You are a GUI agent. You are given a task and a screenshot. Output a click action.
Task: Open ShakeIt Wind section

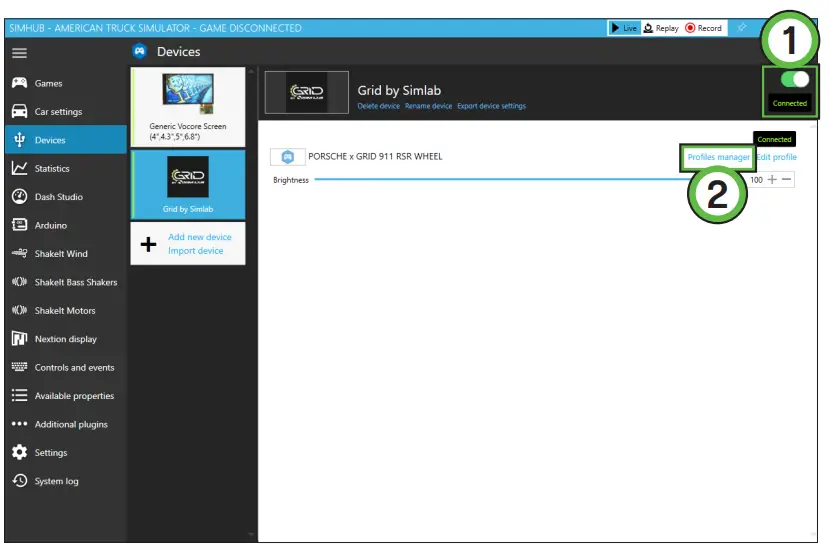[x=65, y=253]
